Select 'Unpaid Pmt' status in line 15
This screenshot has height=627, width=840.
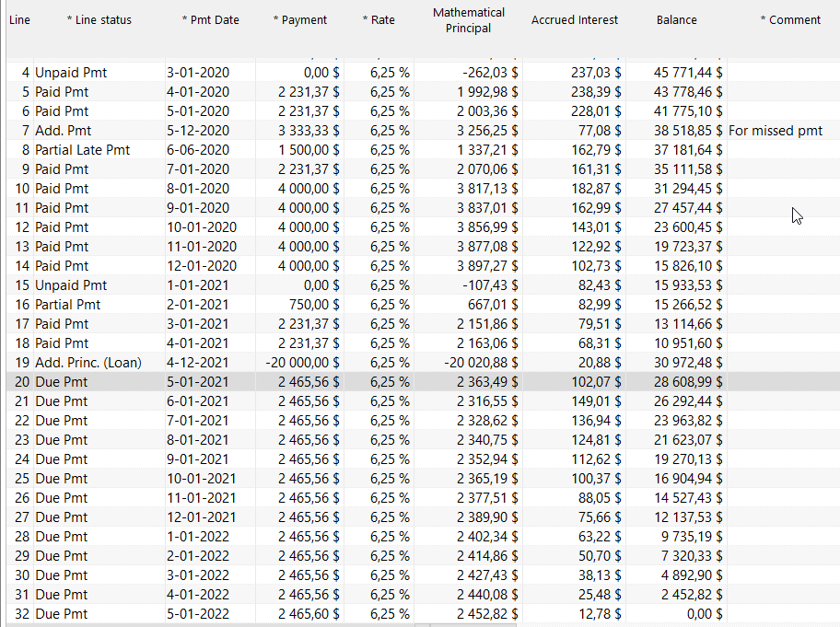pos(99,285)
